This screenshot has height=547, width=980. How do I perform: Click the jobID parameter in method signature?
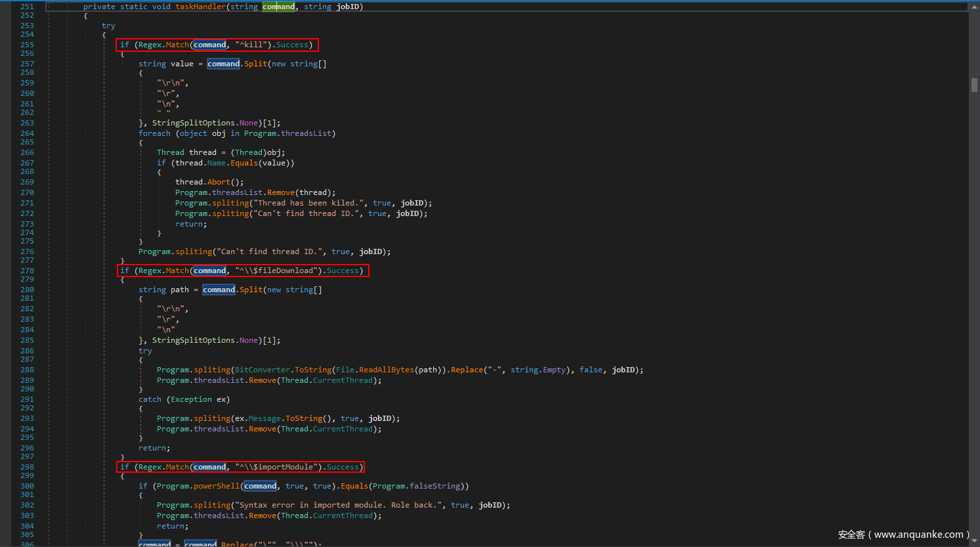349,7
